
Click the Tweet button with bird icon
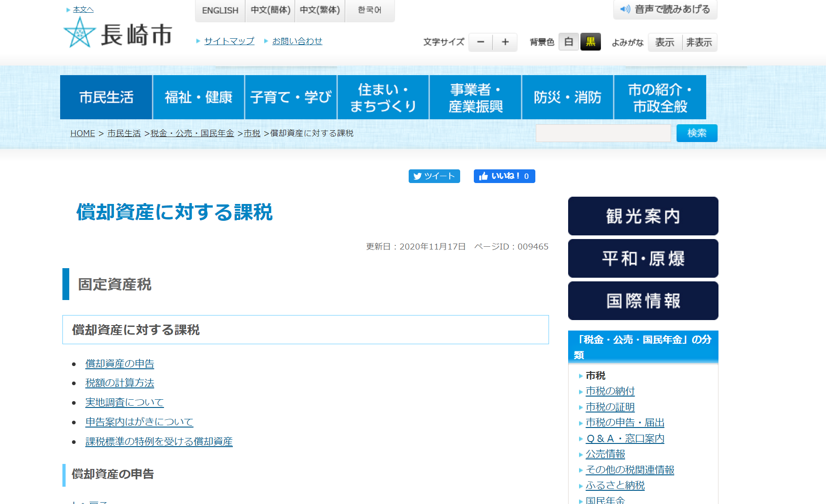coord(434,176)
